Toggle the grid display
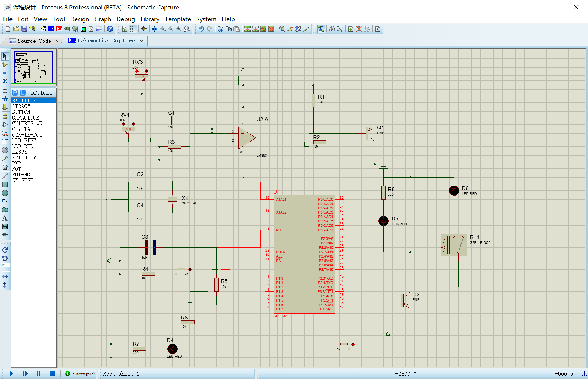The image size is (588, 379). point(133,29)
